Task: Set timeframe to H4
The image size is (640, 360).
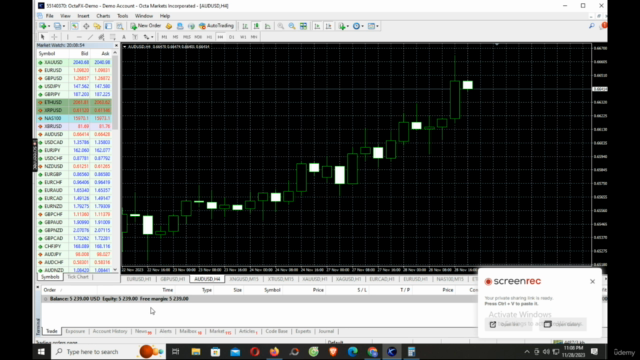Action: [x=220, y=37]
